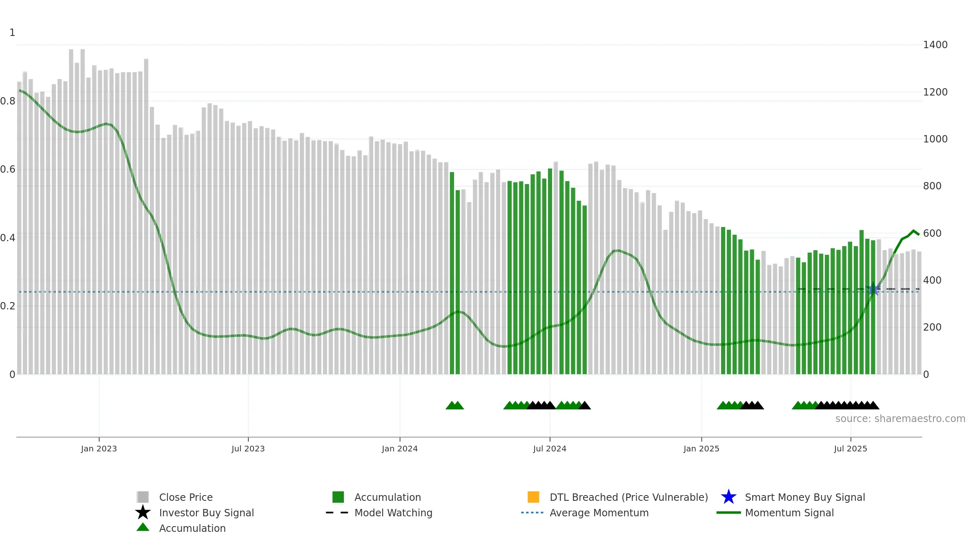Toggle the Average Momentum legend label
The image size is (980, 551).
click(x=599, y=513)
